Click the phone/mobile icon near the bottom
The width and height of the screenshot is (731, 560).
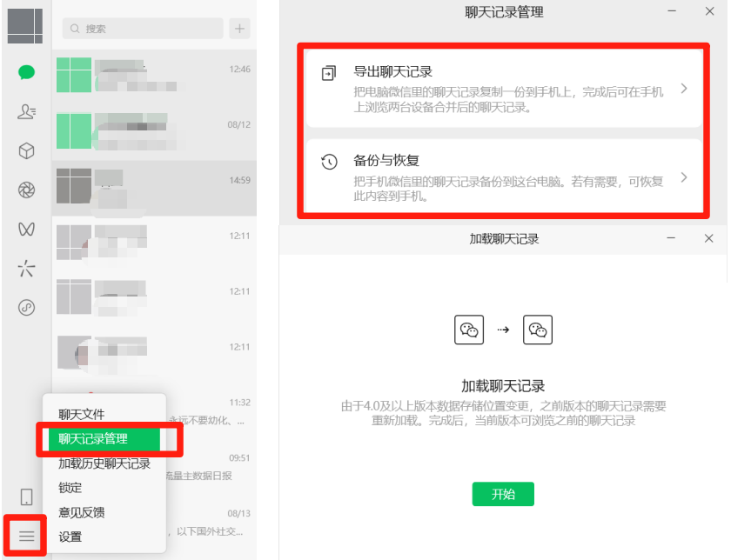(25, 497)
